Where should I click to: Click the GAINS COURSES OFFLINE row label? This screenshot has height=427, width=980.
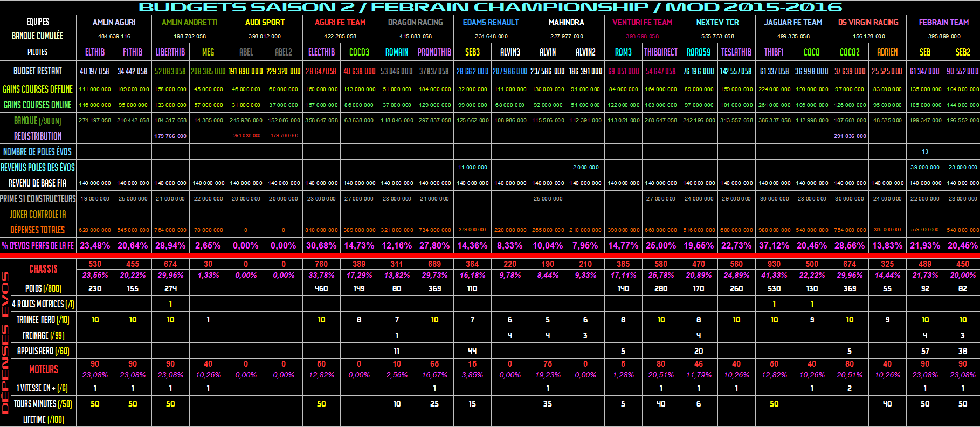(x=38, y=89)
